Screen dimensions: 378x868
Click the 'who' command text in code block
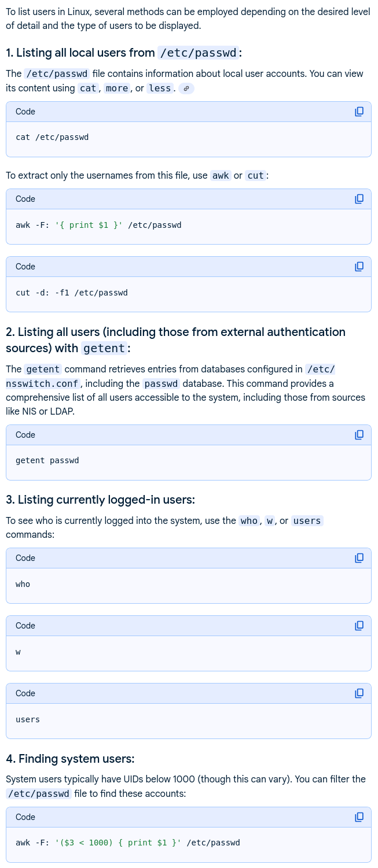[23, 584]
